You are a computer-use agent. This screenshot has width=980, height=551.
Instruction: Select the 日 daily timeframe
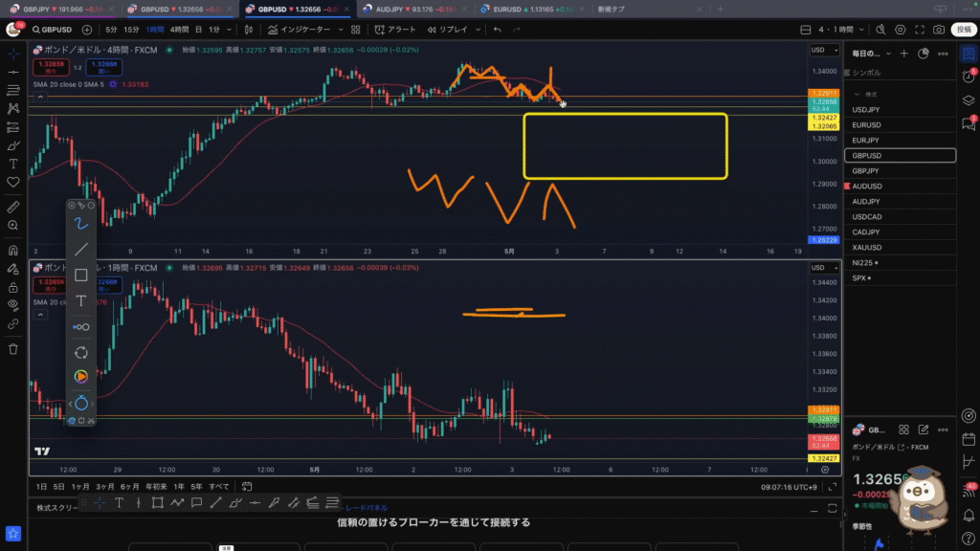(x=199, y=30)
